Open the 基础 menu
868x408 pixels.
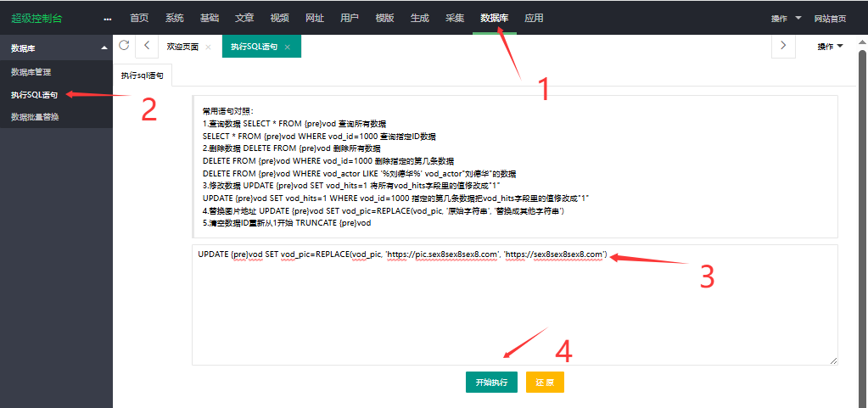pyautogui.click(x=210, y=18)
